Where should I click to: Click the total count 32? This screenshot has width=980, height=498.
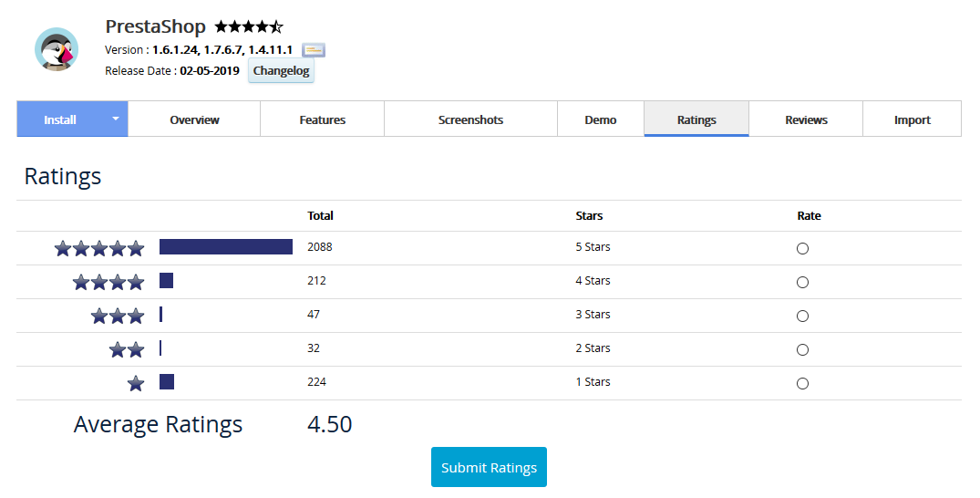313,348
